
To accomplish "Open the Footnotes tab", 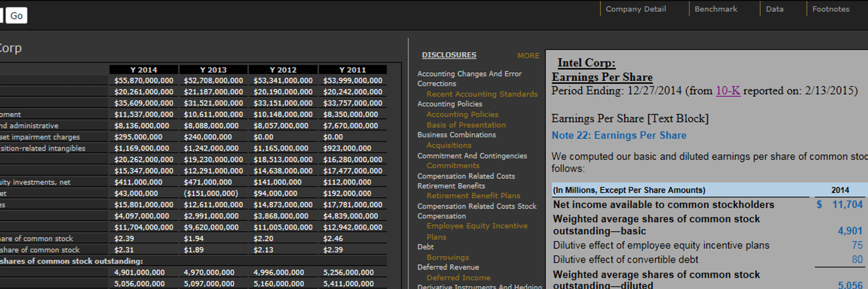I will click(830, 9).
